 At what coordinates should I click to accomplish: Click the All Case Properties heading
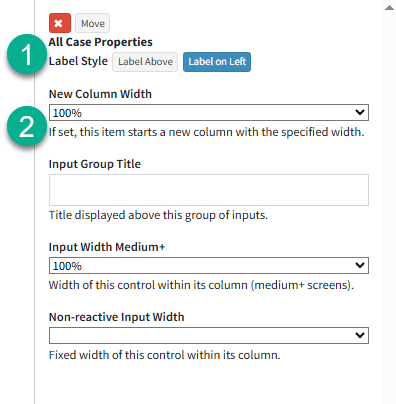click(x=101, y=42)
